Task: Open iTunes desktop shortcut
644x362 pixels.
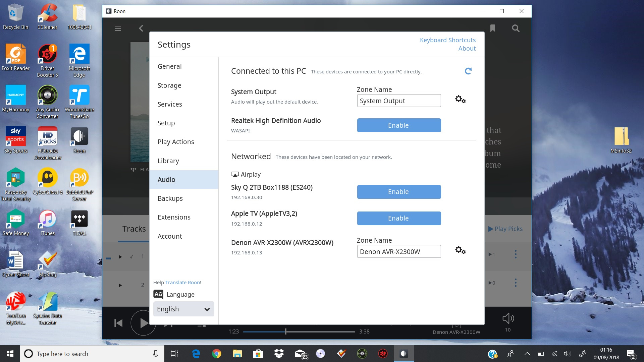Action: 47,223
